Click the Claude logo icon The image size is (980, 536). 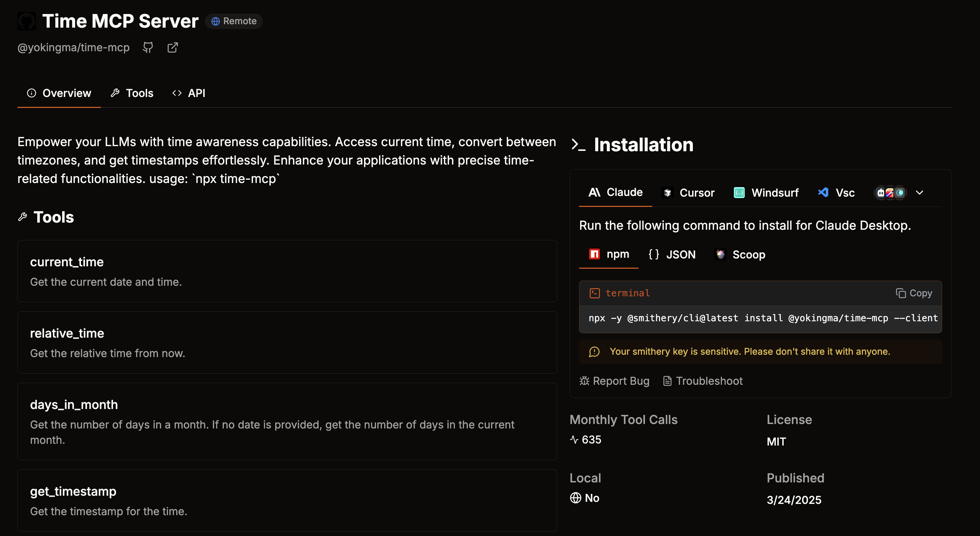[594, 193]
